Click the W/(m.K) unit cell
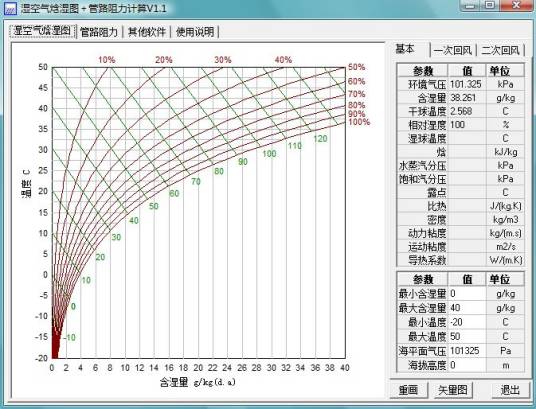This screenshot has width=536, height=409. 505,260
